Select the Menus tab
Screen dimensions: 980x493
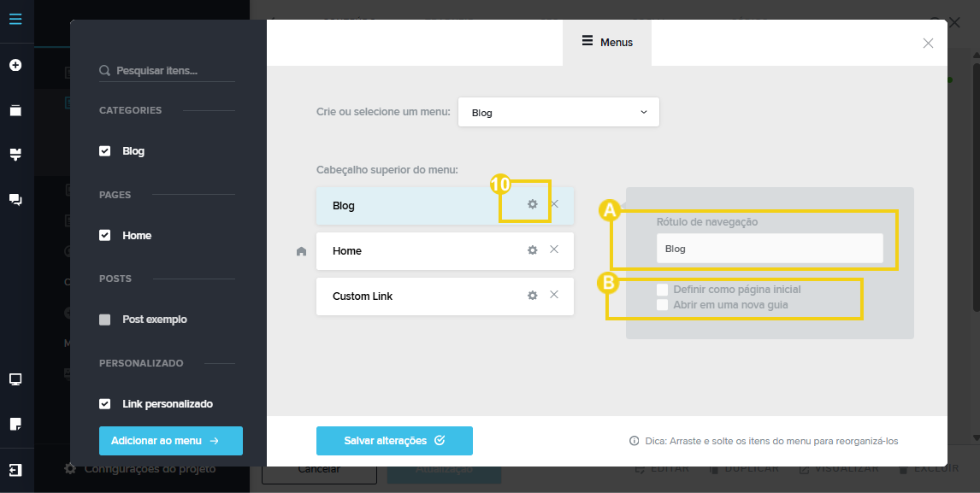tap(607, 43)
